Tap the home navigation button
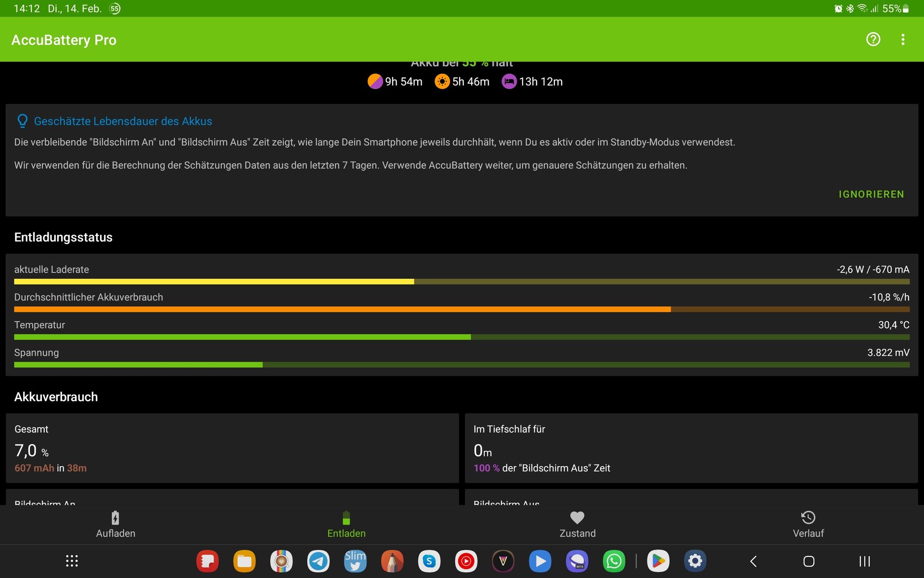Screen dimensions: 924x578 click(x=809, y=561)
